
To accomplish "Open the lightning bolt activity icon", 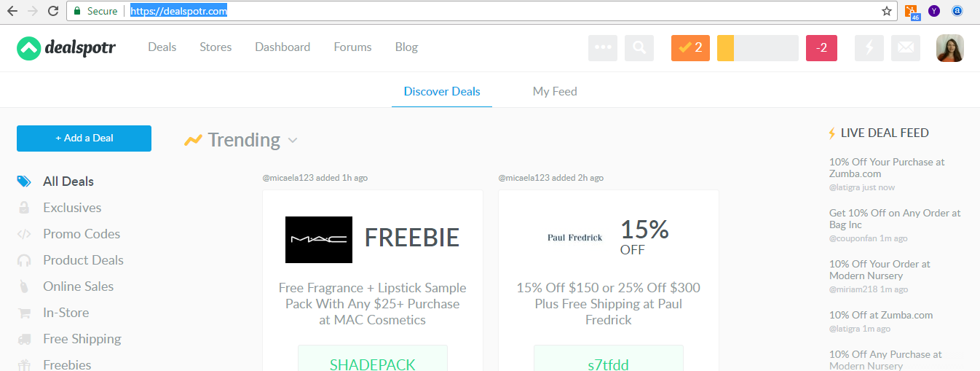I will tap(869, 48).
